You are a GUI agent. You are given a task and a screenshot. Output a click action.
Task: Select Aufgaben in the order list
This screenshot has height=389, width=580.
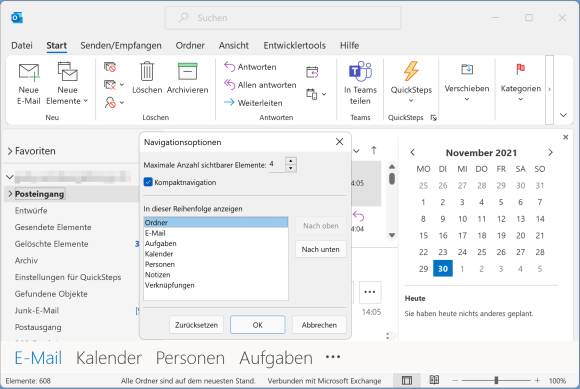pyautogui.click(x=216, y=244)
